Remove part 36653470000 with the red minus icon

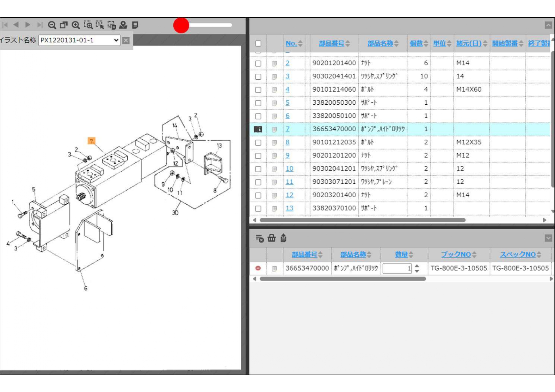click(258, 268)
